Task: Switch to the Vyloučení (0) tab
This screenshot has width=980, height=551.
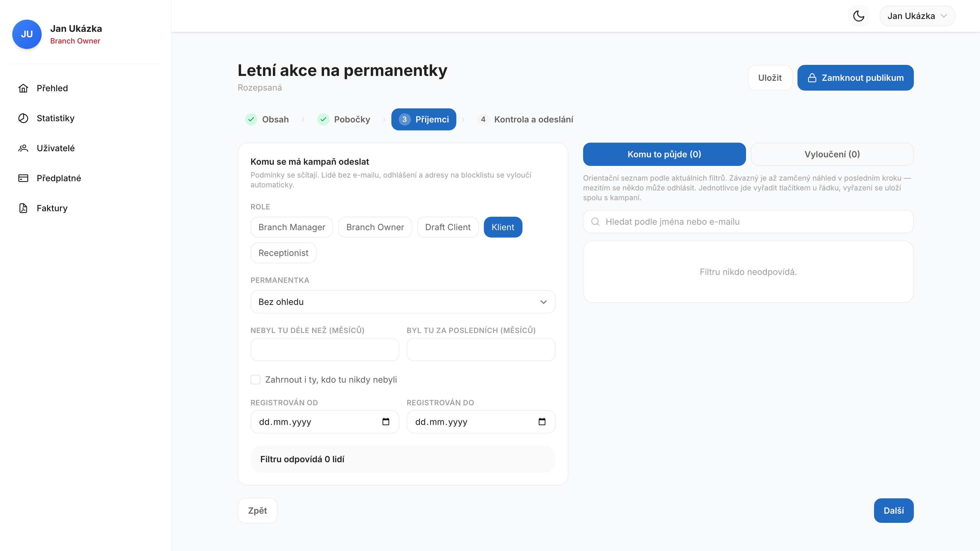Action: tap(832, 154)
